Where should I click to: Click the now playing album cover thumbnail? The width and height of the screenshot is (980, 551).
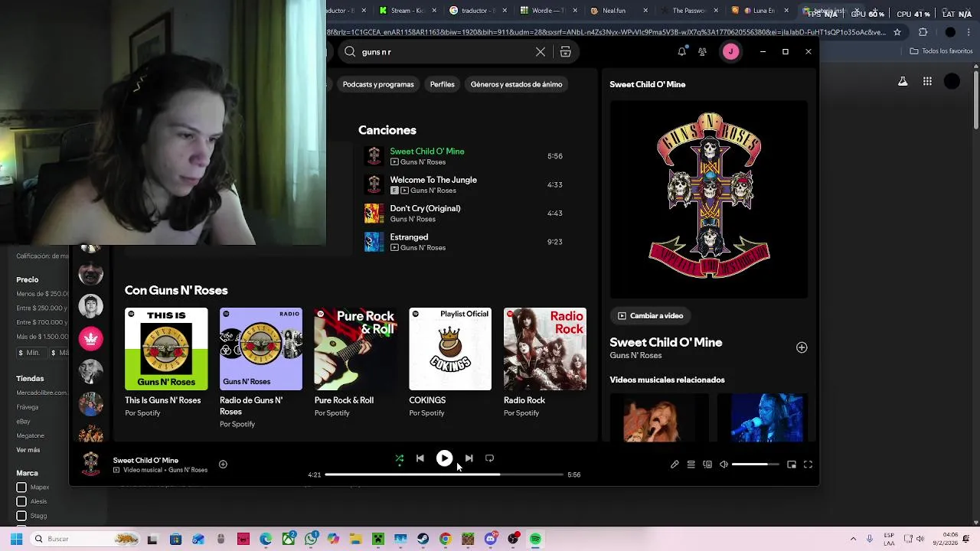click(x=91, y=464)
